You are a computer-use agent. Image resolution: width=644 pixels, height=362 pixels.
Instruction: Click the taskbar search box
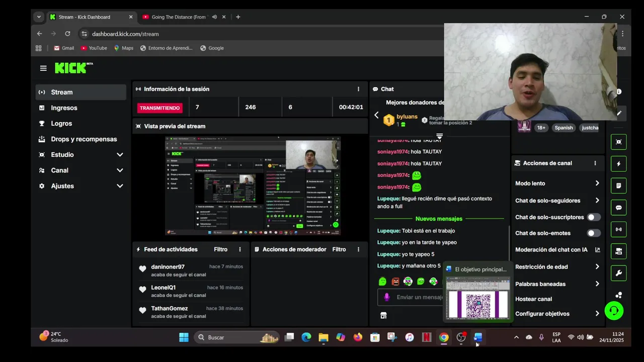click(x=237, y=337)
